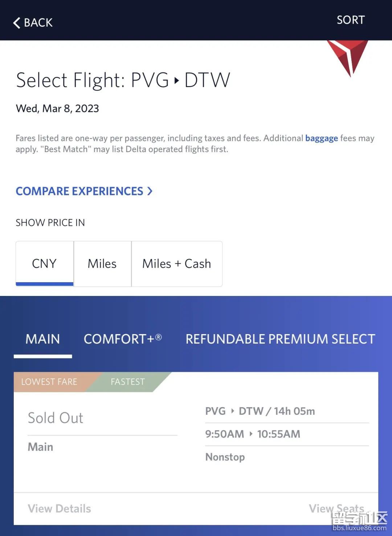The height and width of the screenshot is (536, 392).
Task: Click the PVG to DTW 14h 05m route
Action: [x=260, y=411]
